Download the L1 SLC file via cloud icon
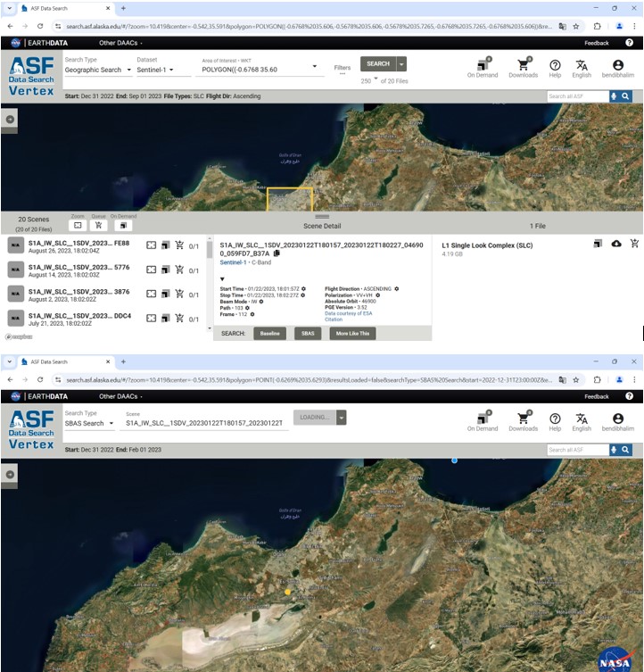 616,244
